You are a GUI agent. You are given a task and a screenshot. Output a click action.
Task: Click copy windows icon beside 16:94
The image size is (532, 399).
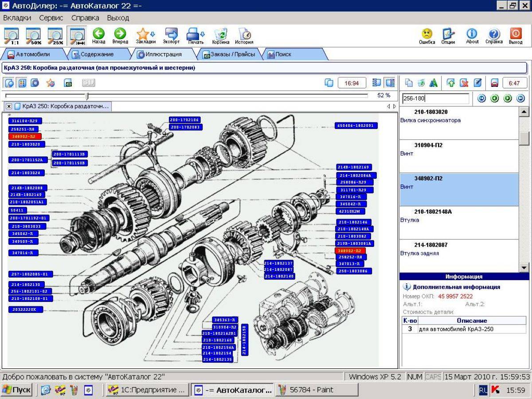[329, 83]
